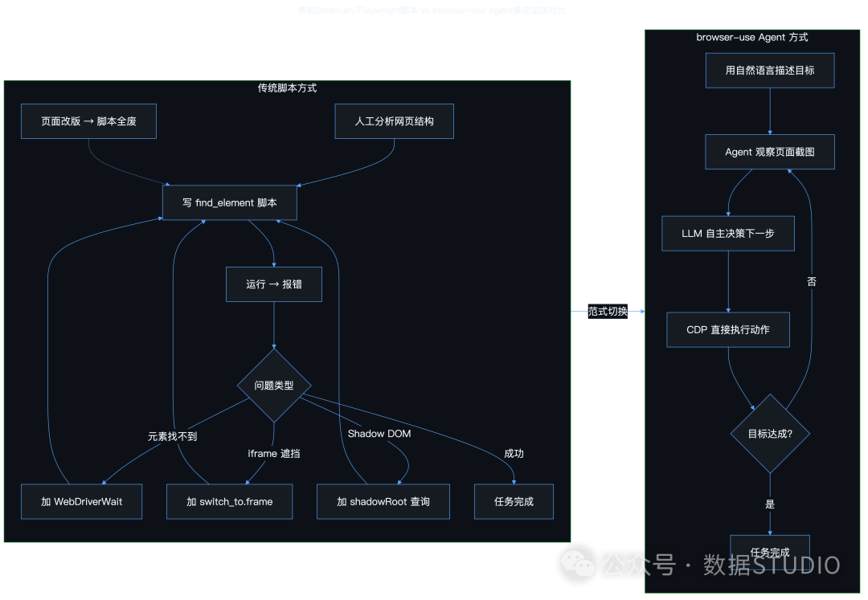868x600 pixels.
Task: Click the 元素找不到 edge label
Action: point(172,436)
